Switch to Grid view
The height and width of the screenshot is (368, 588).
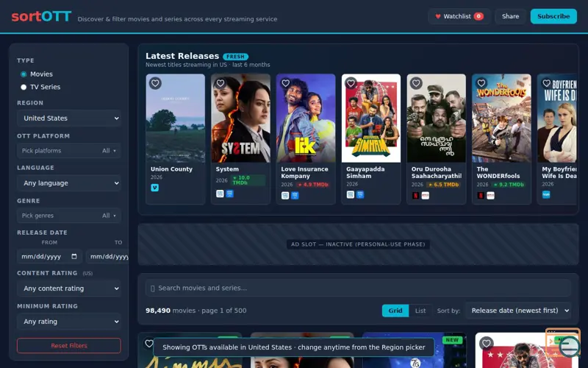tap(395, 311)
